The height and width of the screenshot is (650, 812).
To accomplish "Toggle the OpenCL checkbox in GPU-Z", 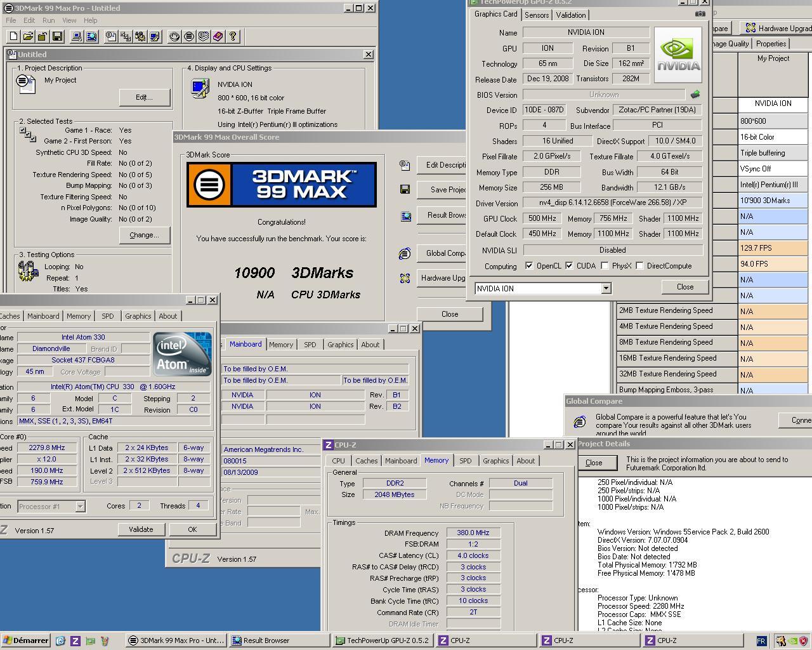I will pyautogui.click(x=529, y=266).
